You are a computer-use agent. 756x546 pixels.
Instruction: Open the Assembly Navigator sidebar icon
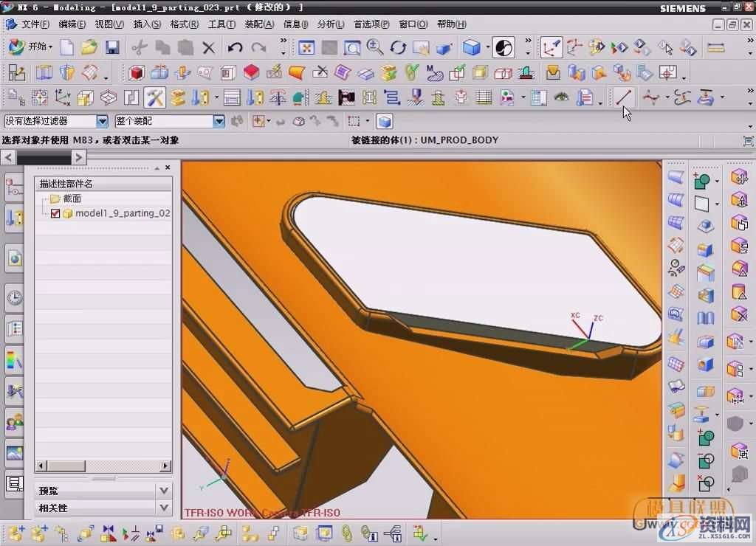pos(14,189)
